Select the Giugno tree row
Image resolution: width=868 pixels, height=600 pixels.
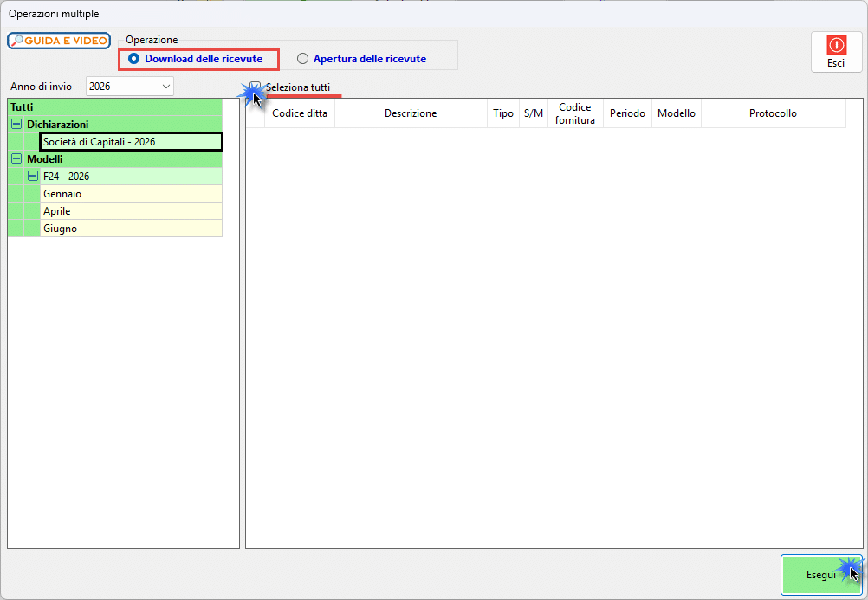coord(131,229)
